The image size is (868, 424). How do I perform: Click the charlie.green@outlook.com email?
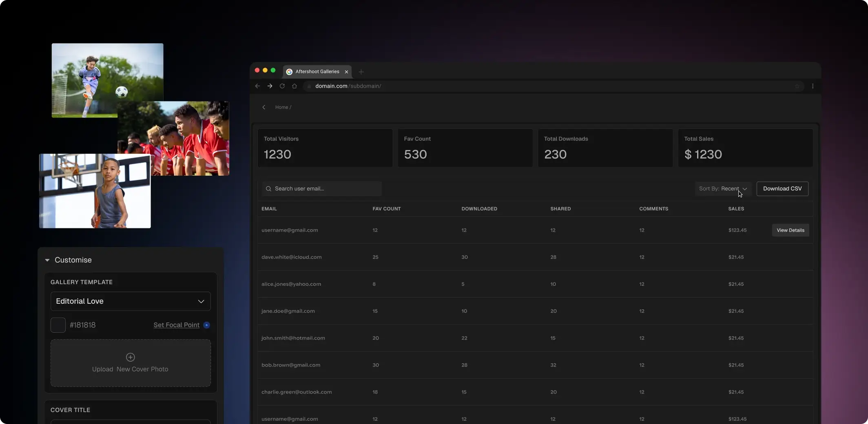(x=297, y=392)
